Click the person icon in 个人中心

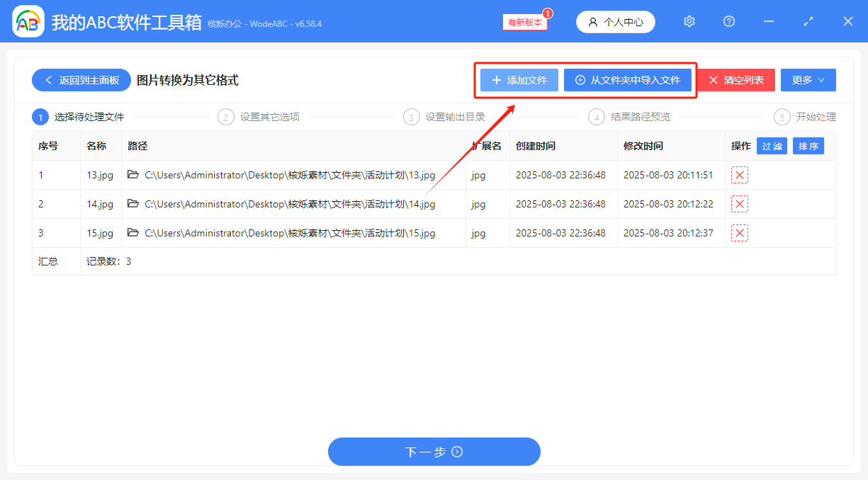(592, 21)
